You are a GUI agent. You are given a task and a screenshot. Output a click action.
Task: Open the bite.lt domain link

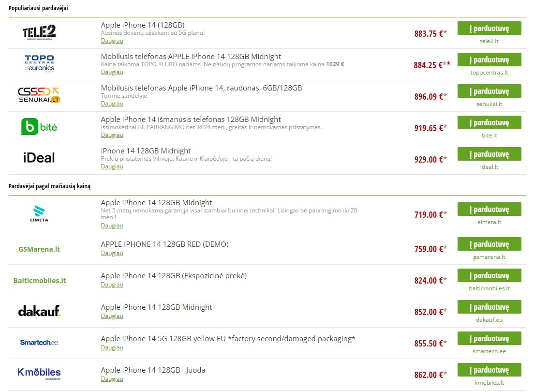pos(489,136)
